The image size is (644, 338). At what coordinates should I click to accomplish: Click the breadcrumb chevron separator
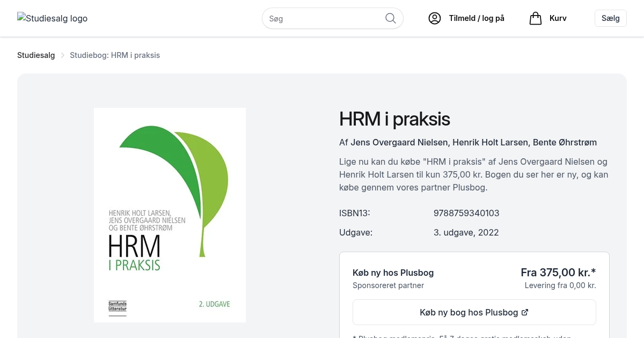[62, 55]
